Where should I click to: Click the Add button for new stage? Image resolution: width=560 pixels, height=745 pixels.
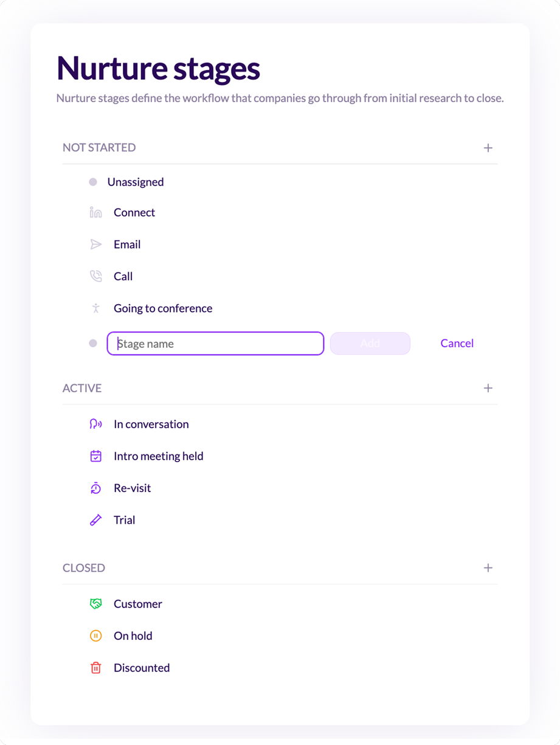click(x=370, y=344)
